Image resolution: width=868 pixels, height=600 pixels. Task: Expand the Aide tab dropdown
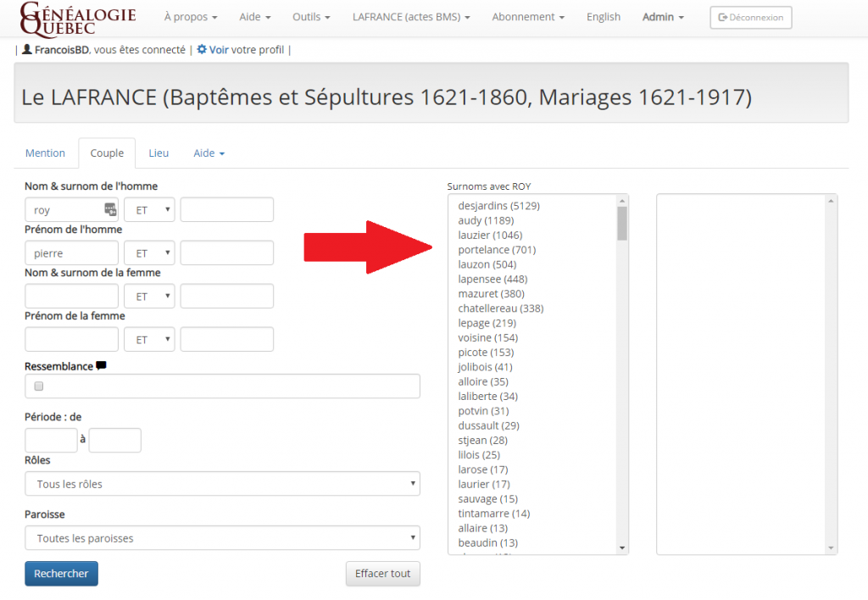(209, 153)
